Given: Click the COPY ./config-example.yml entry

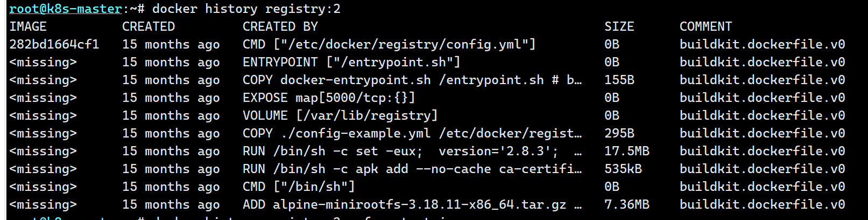Looking at the screenshot, I should [x=412, y=133].
